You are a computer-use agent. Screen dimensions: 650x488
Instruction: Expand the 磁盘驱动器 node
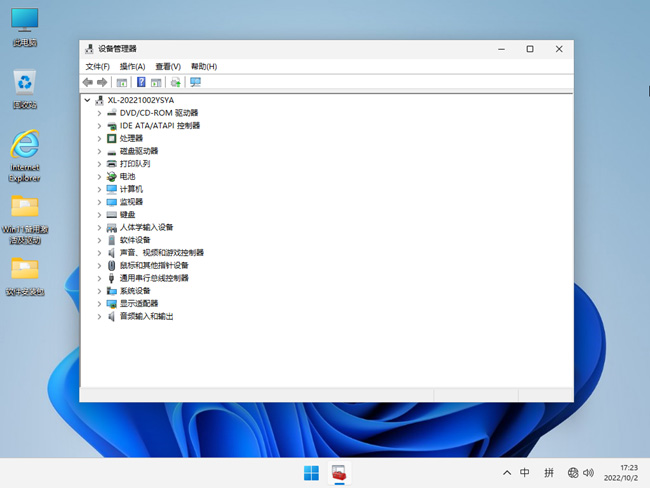[x=99, y=151]
